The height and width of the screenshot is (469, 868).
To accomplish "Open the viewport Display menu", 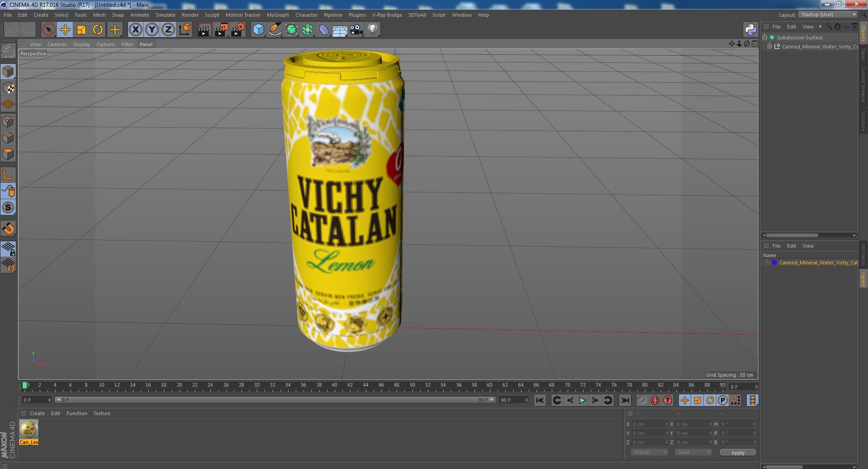I will point(81,44).
